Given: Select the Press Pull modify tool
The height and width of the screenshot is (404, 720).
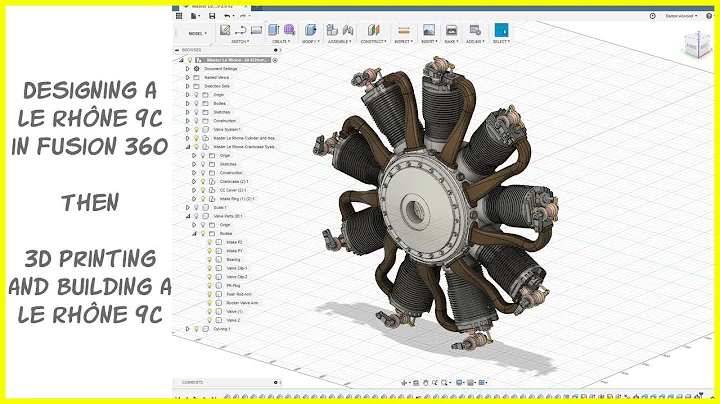Looking at the screenshot, I should pyautogui.click(x=311, y=30).
